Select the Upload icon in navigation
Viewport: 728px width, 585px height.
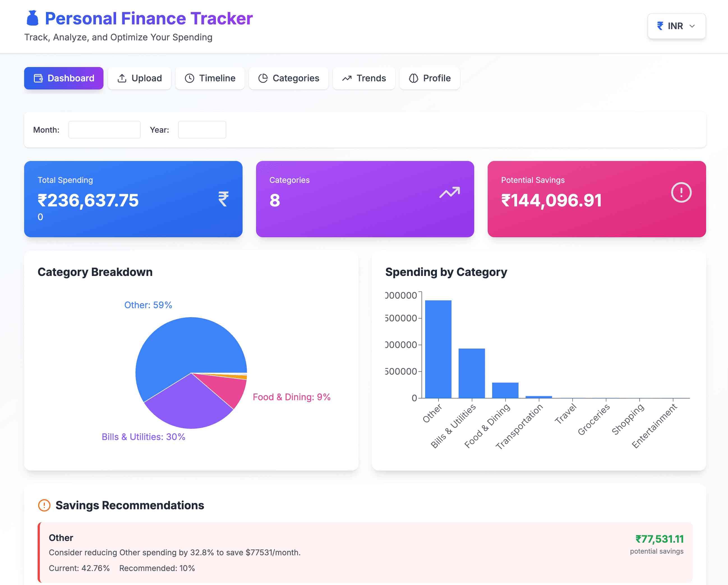click(122, 78)
